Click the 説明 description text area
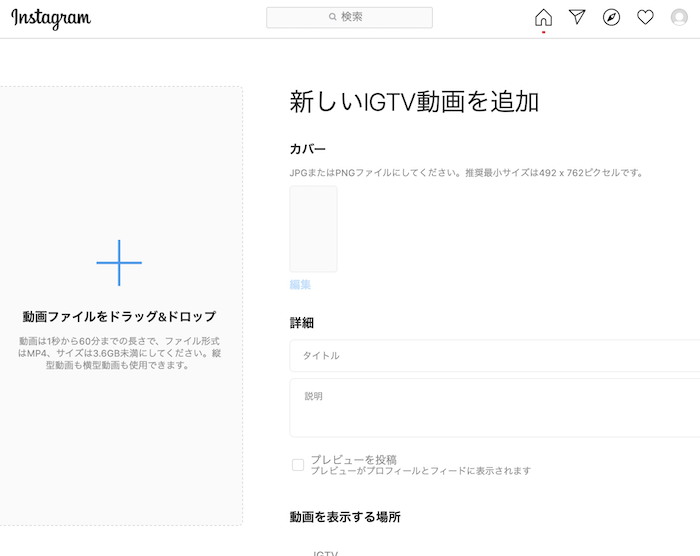The image size is (700, 556). [495, 408]
